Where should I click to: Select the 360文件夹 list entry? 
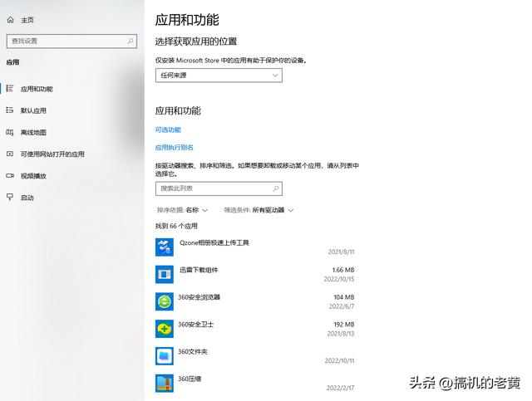(255, 355)
